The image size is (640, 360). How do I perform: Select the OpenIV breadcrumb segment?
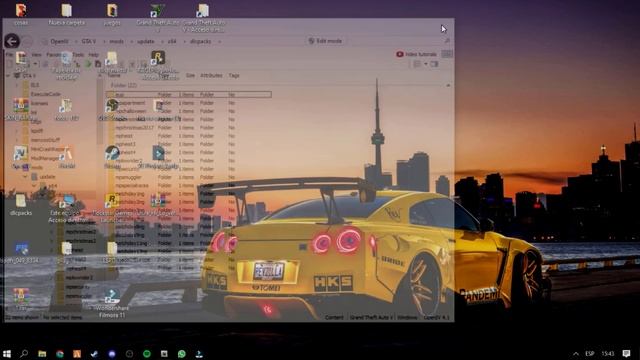60,41
